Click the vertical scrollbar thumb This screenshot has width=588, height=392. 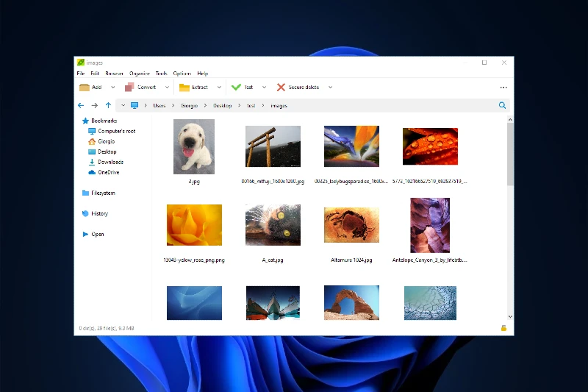tap(510, 154)
